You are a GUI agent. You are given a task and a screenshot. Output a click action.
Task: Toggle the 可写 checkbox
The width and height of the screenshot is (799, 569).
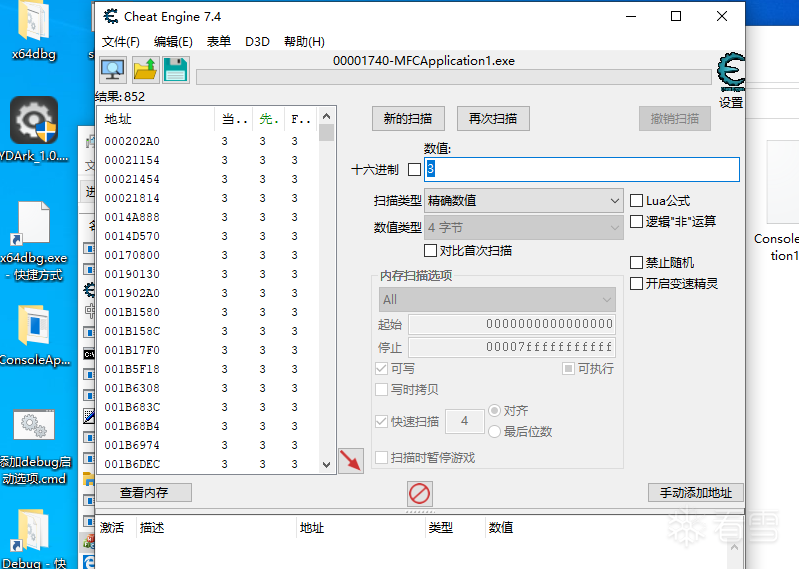381,369
